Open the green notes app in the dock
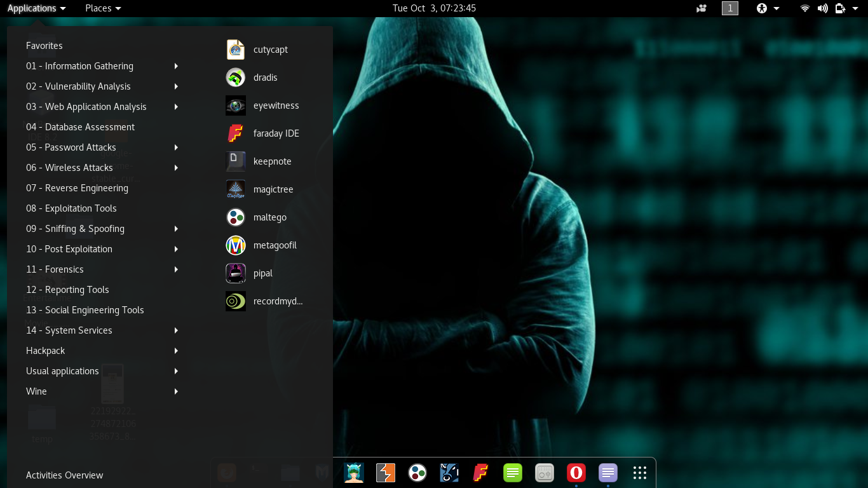The width and height of the screenshot is (868, 488). point(513,473)
